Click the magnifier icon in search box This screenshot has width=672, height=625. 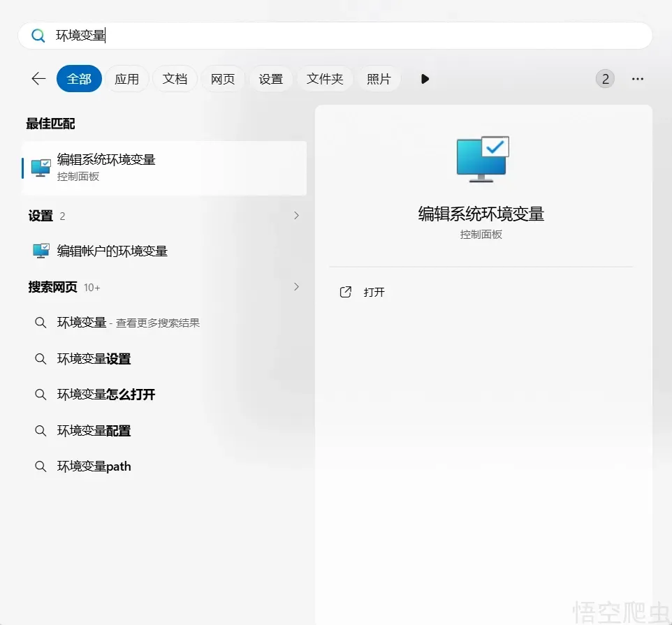(x=39, y=36)
